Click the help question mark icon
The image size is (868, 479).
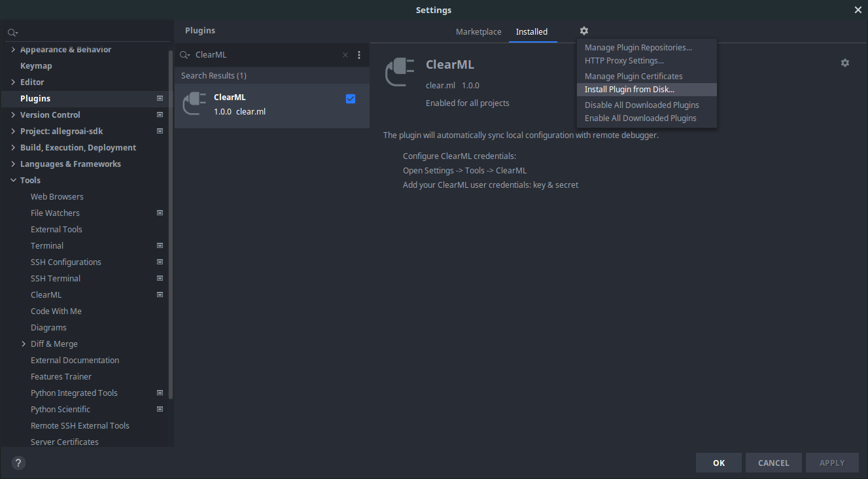[18, 463]
